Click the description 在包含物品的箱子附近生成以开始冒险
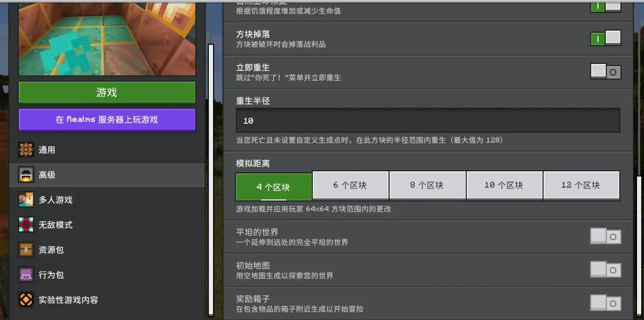Viewport: 644px width, 320px height. pos(299,309)
